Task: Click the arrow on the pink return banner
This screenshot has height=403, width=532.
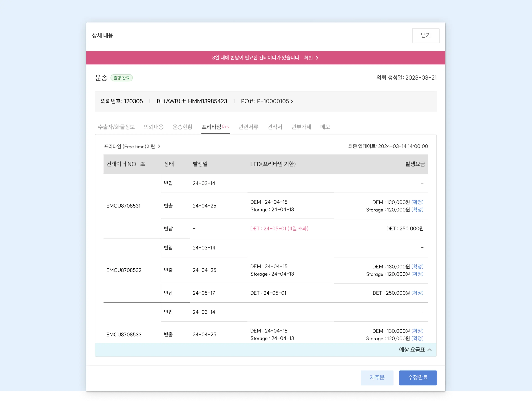Action: coord(317,58)
